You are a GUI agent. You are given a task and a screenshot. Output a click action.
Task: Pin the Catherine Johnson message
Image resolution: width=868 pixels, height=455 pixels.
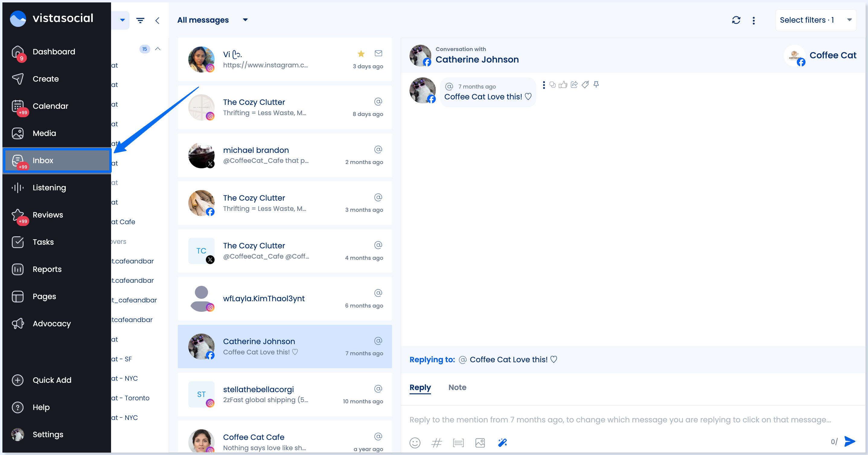[596, 85]
